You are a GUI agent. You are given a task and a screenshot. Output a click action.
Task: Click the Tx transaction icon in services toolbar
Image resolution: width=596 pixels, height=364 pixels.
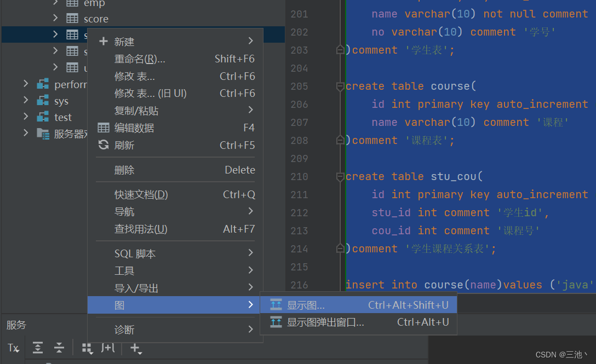click(x=13, y=348)
